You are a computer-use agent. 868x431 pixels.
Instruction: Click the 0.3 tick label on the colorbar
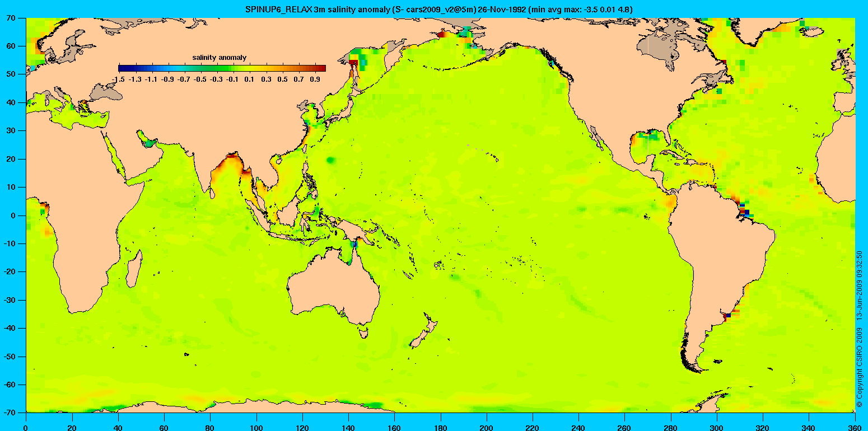click(x=266, y=80)
